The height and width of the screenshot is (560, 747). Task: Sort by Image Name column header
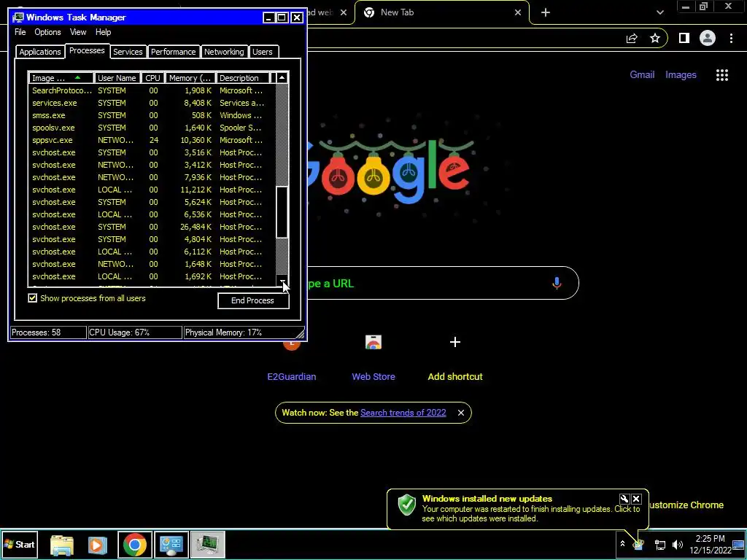pyautogui.click(x=61, y=78)
